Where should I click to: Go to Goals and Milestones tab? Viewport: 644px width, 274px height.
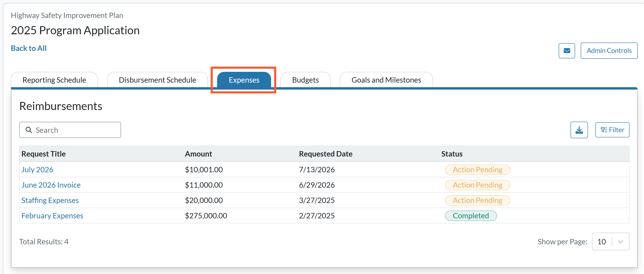[x=386, y=80]
